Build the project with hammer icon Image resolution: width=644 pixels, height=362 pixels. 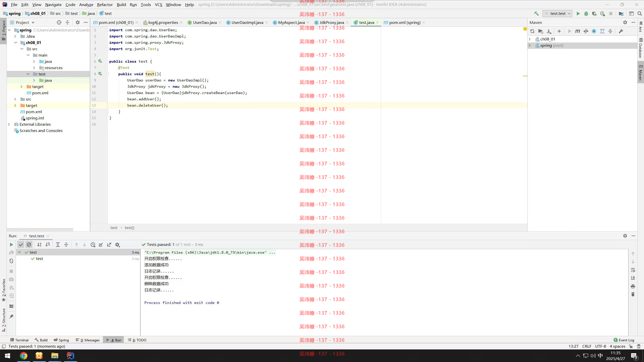[536, 14]
